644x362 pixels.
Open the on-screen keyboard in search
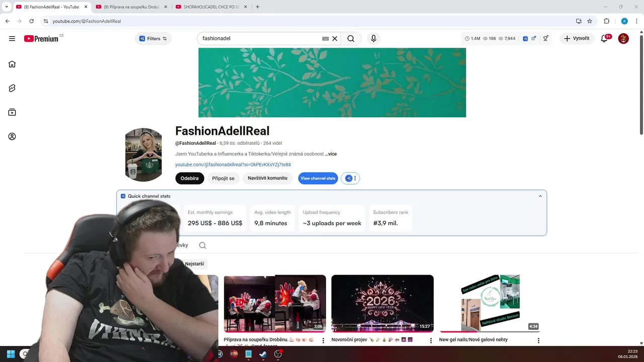click(x=325, y=39)
